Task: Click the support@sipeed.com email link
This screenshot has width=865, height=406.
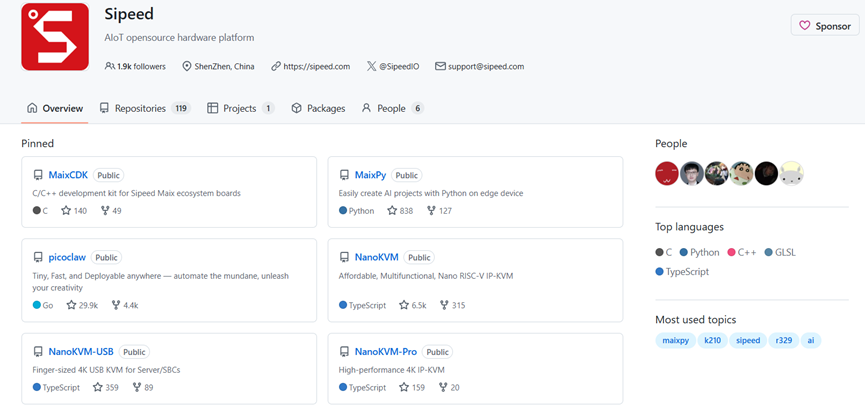Action: click(486, 66)
